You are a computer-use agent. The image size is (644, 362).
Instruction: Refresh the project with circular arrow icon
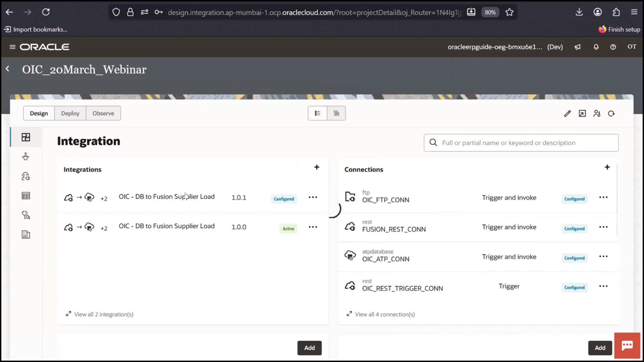pos(611,114)
